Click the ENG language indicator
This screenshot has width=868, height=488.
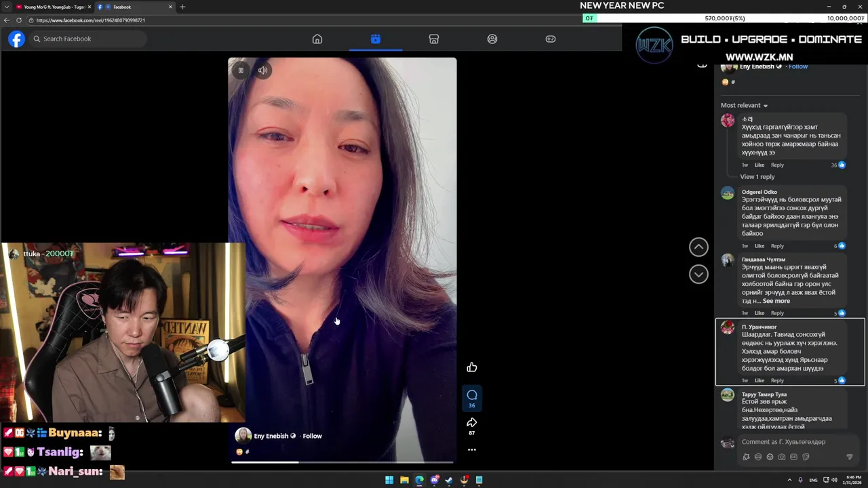(813, 480)
